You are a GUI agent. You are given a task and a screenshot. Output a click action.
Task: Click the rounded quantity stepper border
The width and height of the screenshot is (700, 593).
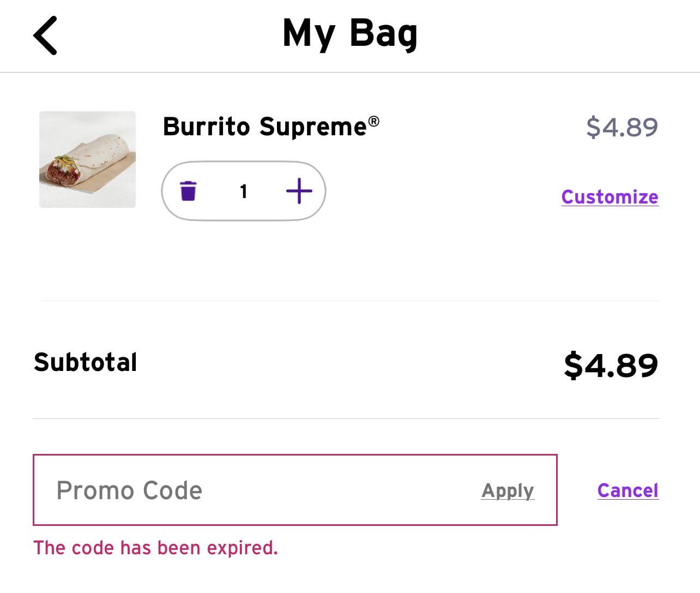(244, 163)
